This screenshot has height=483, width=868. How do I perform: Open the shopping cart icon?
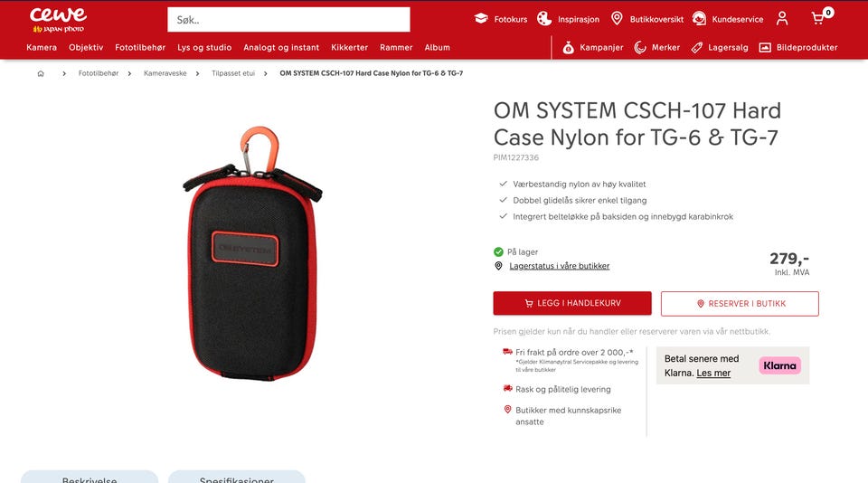817,18
